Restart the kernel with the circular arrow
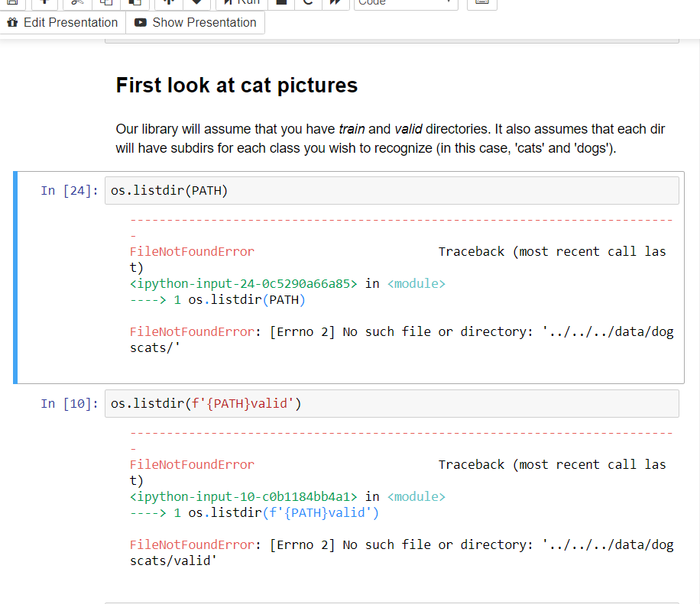Image resolution: width=700 pixels, height=604 pixels. pyautogui.click(x=307, y=2)
